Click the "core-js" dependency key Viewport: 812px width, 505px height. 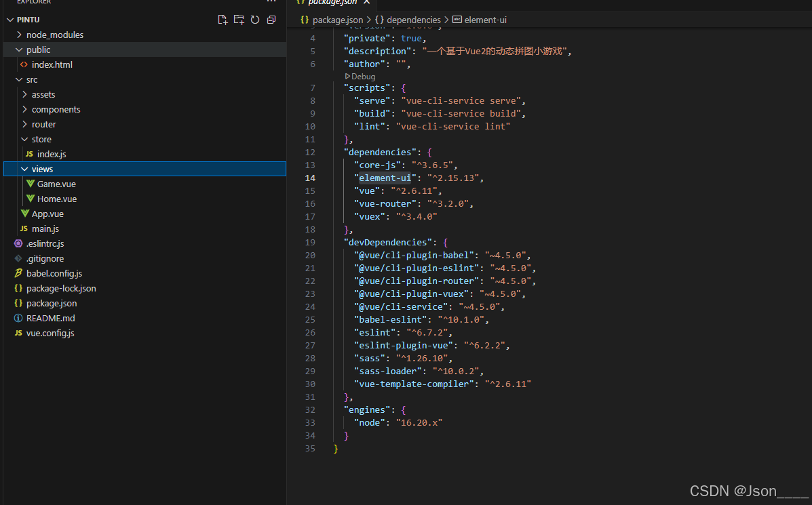tap(378, 165)
